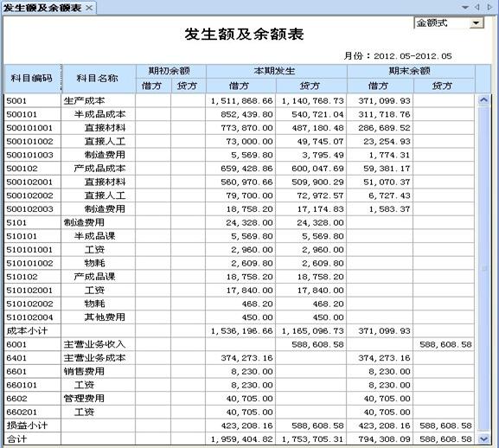Click the next tab right arrow
This screenshot has height=448, width=499.
coord(489,7)
